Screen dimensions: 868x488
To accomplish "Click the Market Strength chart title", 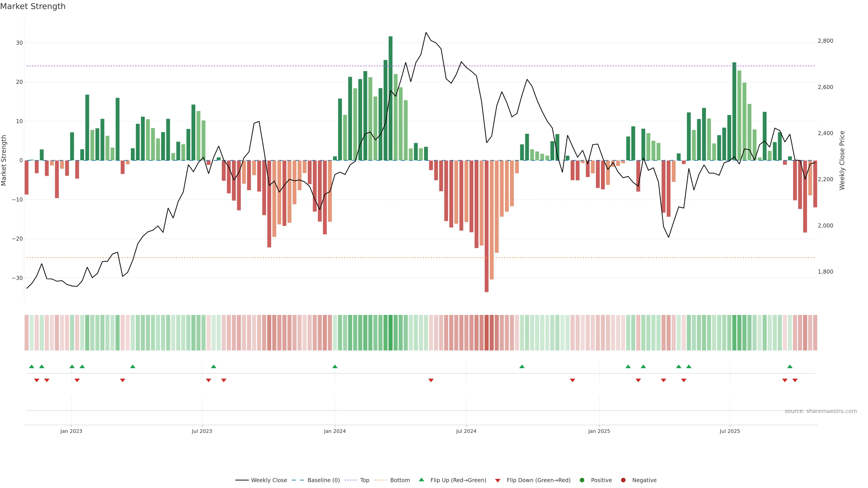I will (x=33, y=6).
